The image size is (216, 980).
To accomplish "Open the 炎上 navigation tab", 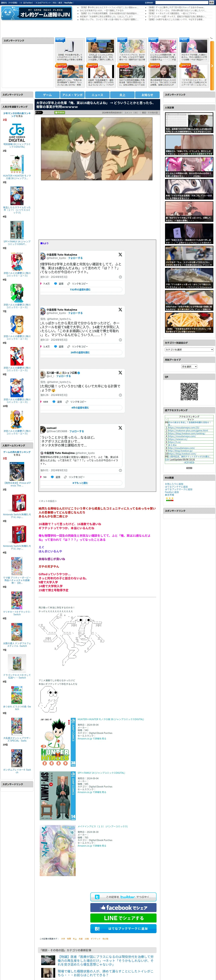I will click(x=122, y=95).
